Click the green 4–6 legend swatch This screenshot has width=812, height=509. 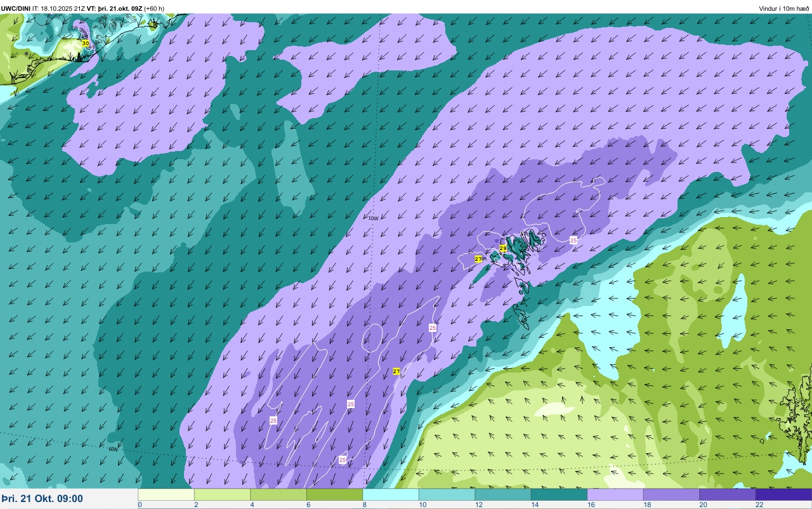[x=278, y=494]
